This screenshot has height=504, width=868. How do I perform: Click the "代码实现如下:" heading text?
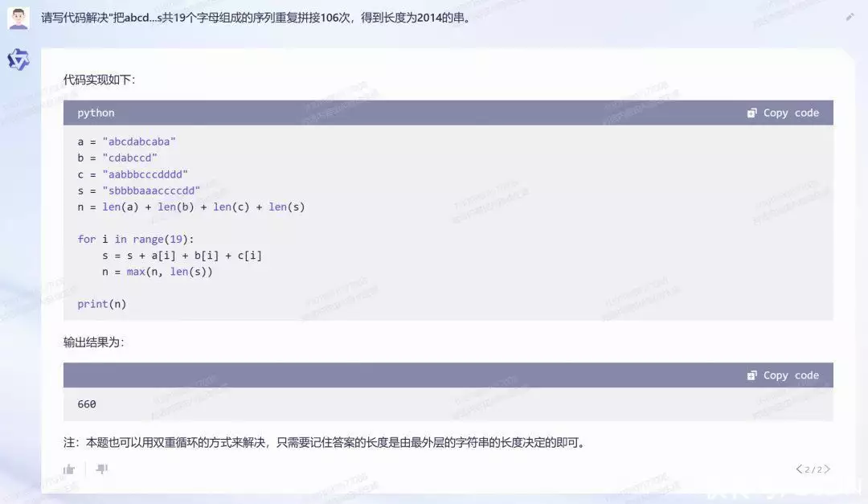pos(100,80)
